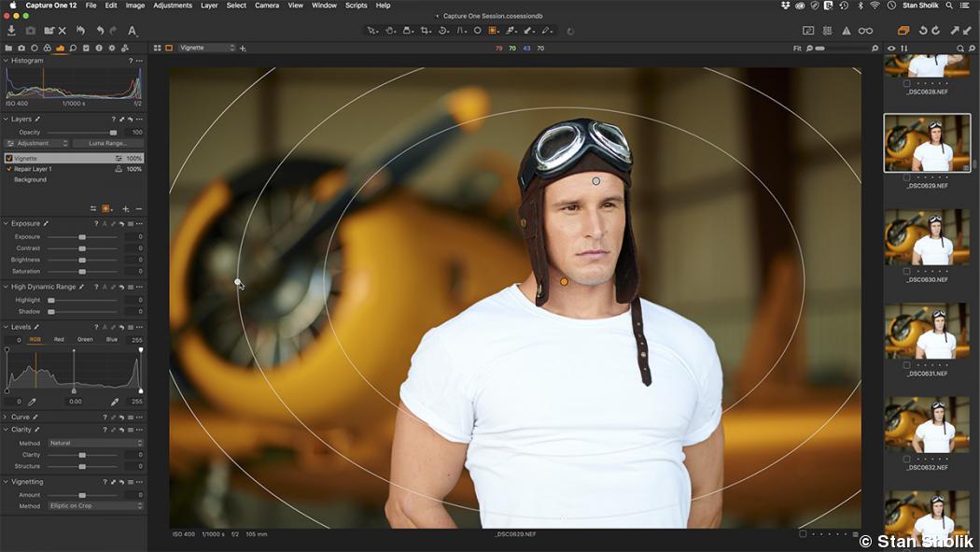The width and height of the screenshot is (980, 552).
Task: Click the Vignetting Amount slider handle
Action: tap(82, 495)
